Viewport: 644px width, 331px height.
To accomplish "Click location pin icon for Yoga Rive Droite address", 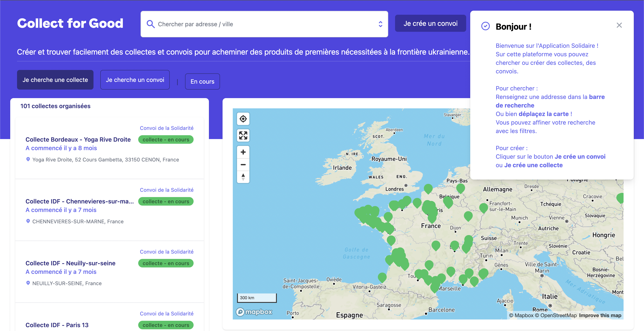I will coord(28,159).
